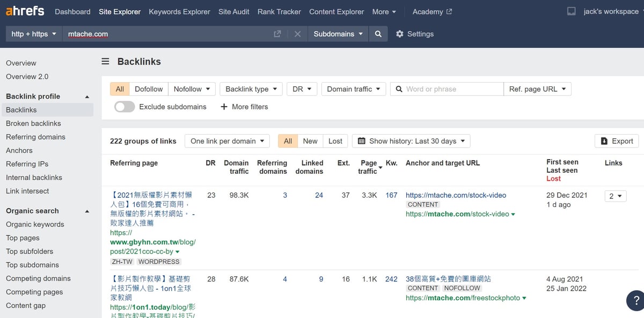This screenshot has width=644, height=318.
Task: Open Keywords Explorer tab
Action: tap(179, 11)
